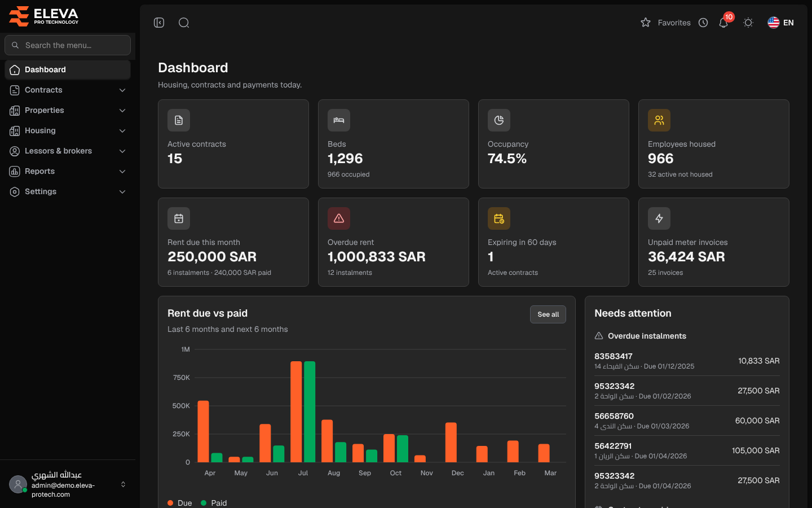Toggle light theme with sun icon

tap(748, 23)
